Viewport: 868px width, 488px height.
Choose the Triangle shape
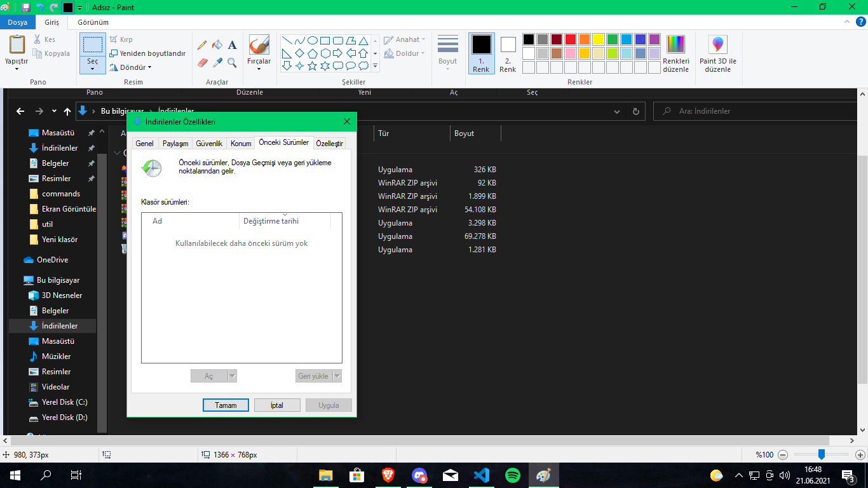(x=363, y=40)
